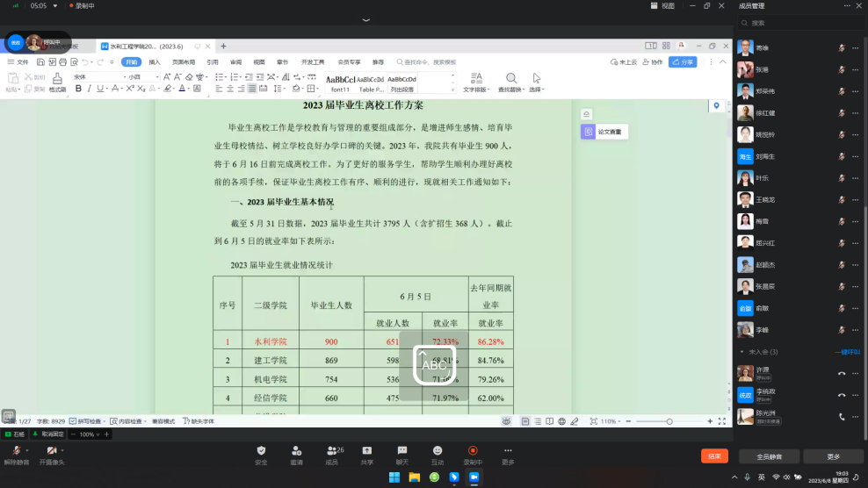Adjust the document zoom slider at 110%

point(669,421)
